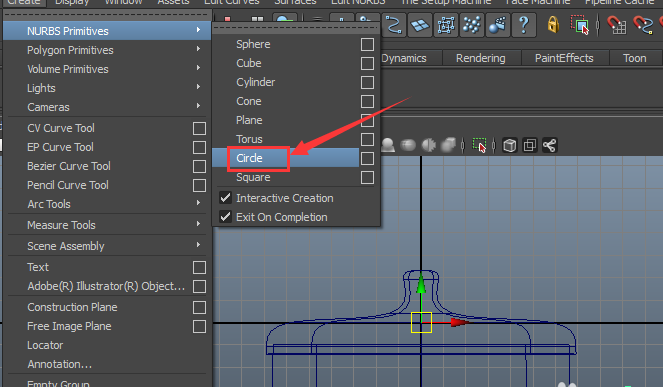Image resolution: width=663 pixels, height=387 pixels.
Task: Expand Lights submenu
Action: coord(107,88)
